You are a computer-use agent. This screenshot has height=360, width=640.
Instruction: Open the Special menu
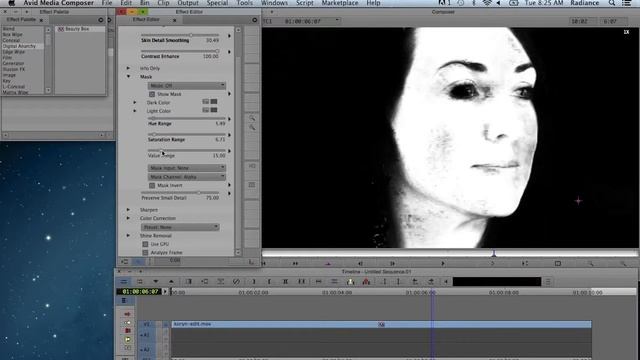217,3
